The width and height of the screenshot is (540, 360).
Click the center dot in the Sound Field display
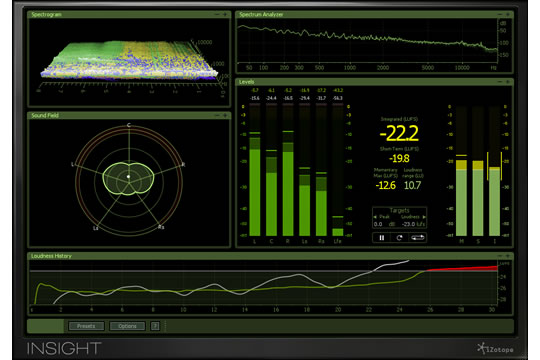click(128, 176)
